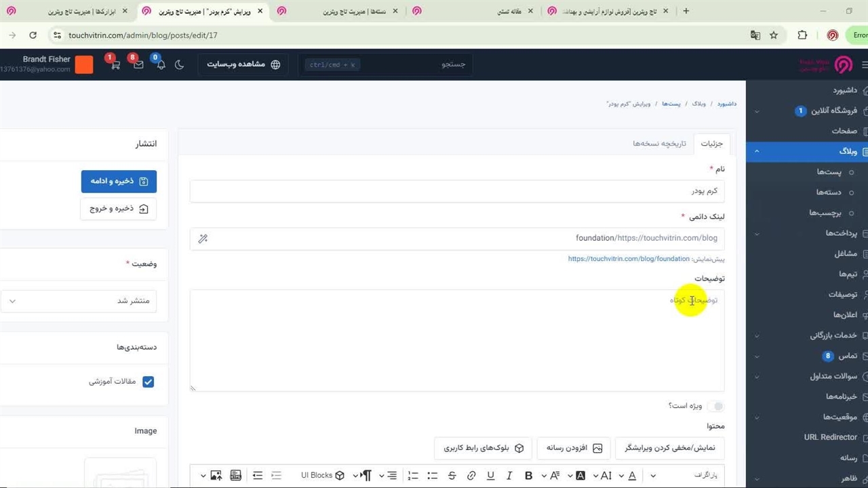
Task: Insert a link using the editor toolbar
Action: [x=472, y=476]
